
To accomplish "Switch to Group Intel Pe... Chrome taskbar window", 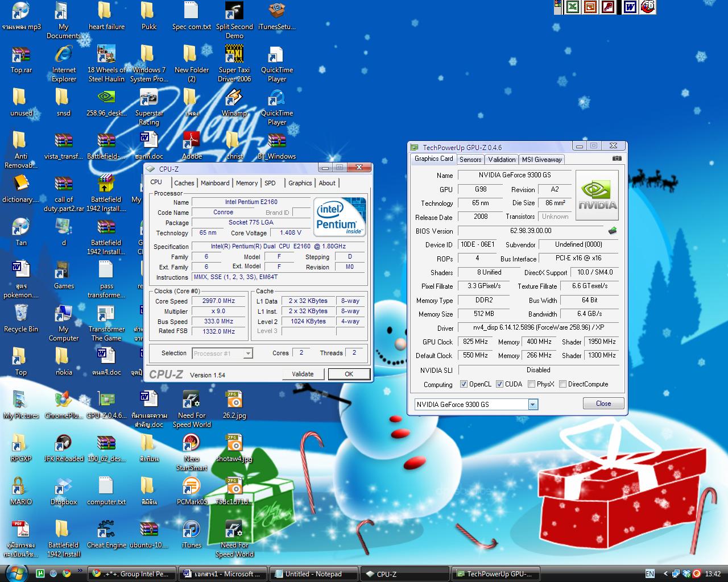I will pos(131,574).
